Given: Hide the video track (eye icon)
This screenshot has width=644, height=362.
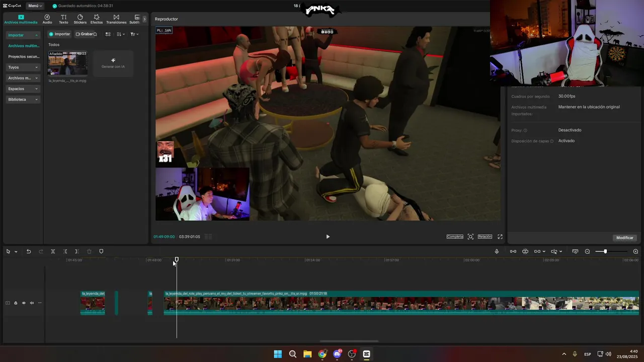Looking at the screenshot, I should tap(24, 303).
